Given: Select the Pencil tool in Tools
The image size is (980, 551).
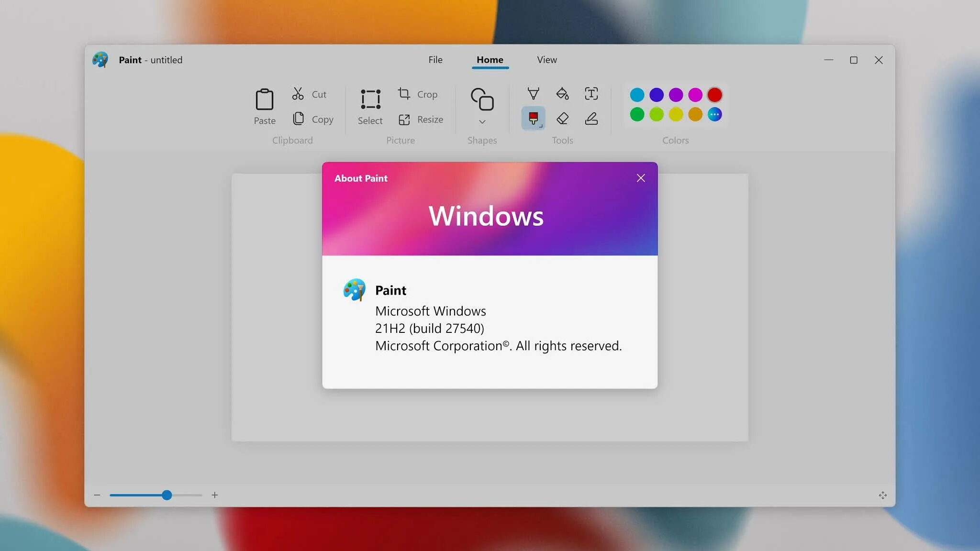Looking at the screenshot, I should tap(533, 94).
